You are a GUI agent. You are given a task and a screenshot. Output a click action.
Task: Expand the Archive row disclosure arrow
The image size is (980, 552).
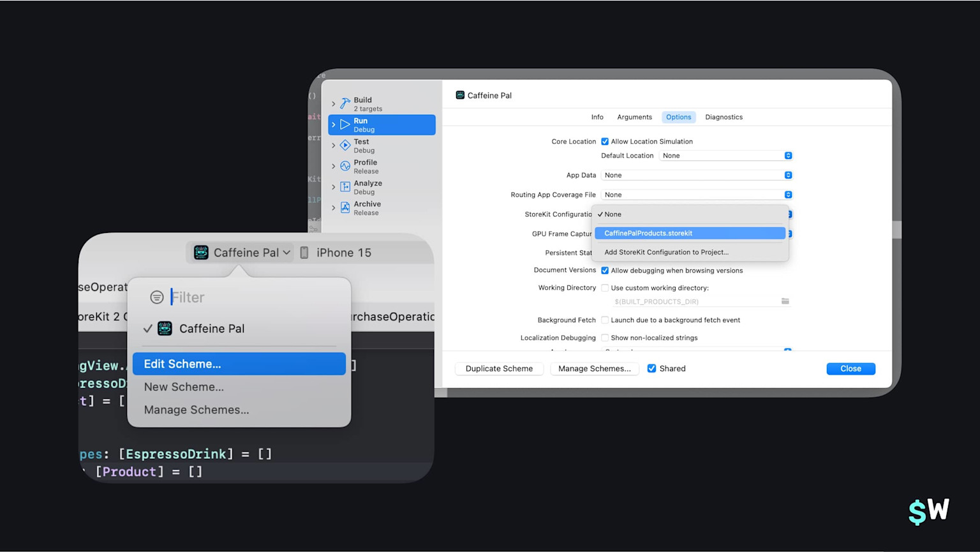click(333, 208)
